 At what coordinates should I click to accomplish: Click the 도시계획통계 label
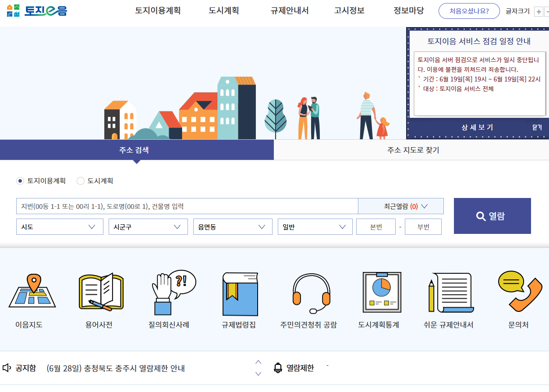(379, 325)
